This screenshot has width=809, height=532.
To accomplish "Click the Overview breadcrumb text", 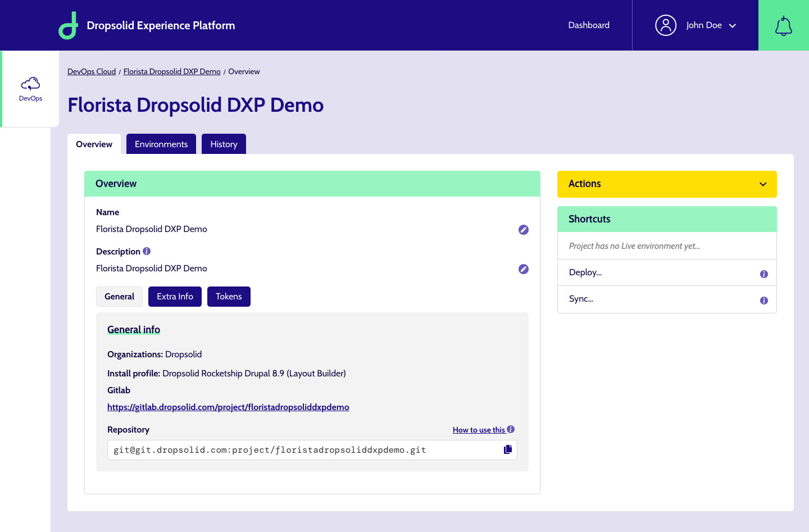I will pos(244,71).
